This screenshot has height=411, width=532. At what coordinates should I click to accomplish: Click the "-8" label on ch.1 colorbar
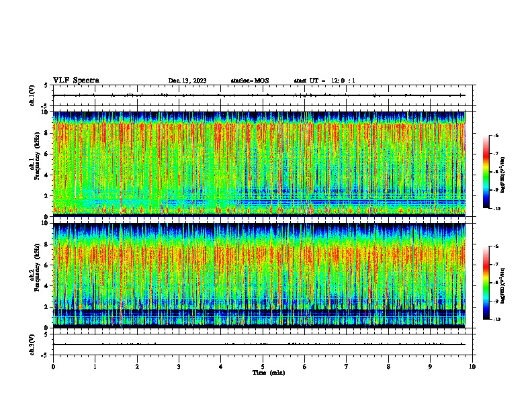[496, 172]
